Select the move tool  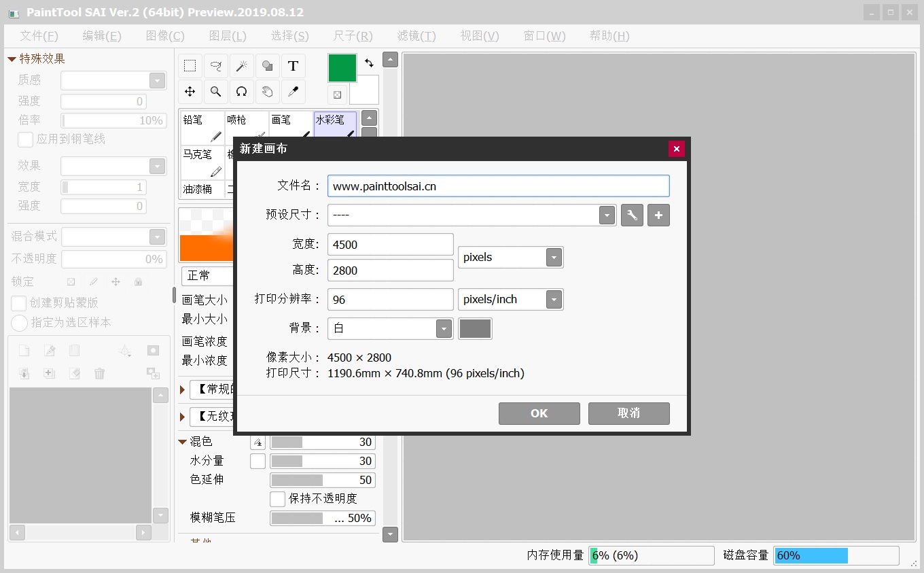(x=190, y=92)
